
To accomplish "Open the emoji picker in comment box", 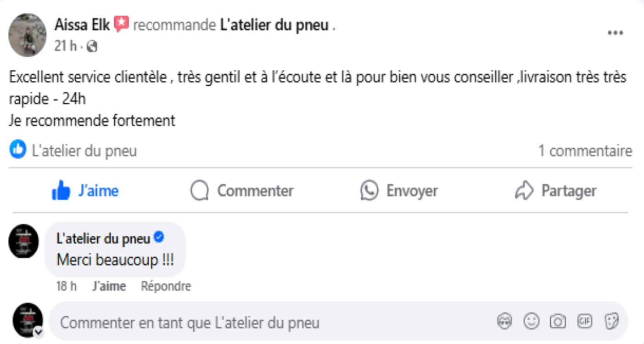I will 531,322.
